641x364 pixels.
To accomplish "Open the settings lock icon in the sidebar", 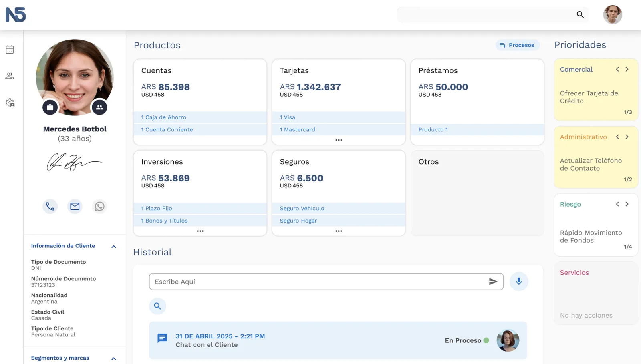I will click(10, 103).
